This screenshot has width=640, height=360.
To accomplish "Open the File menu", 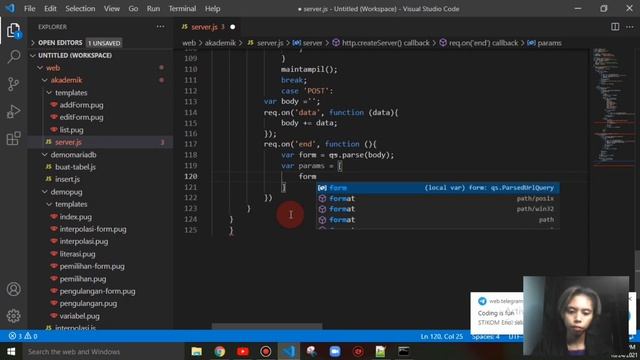I will coord(29,9).
